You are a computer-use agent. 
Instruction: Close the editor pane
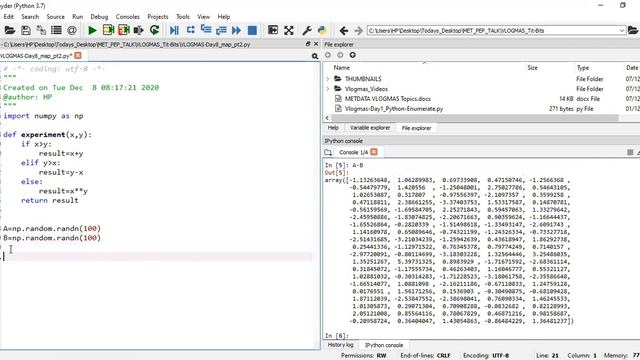click(316, 44)
